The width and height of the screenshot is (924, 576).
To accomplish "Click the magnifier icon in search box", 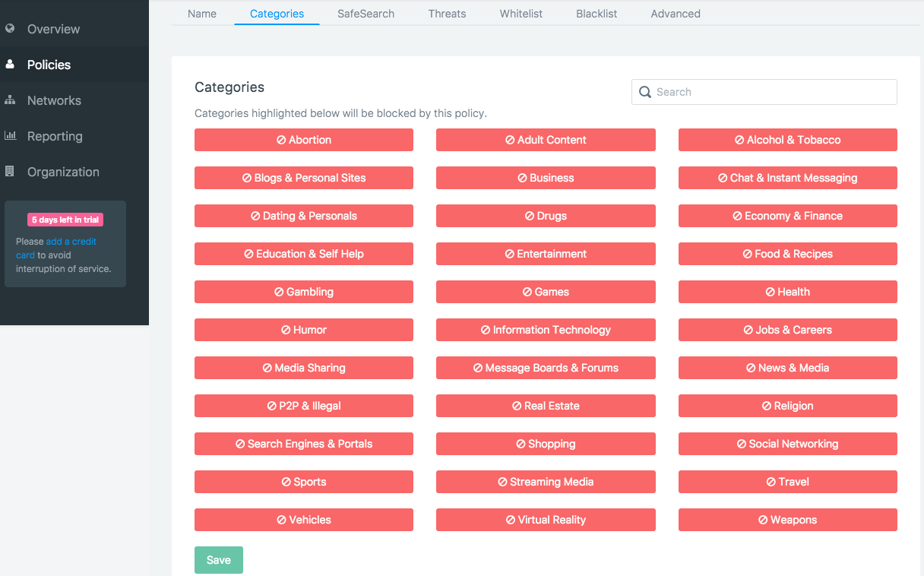I will pyautogui.click(x=645, y=92).
